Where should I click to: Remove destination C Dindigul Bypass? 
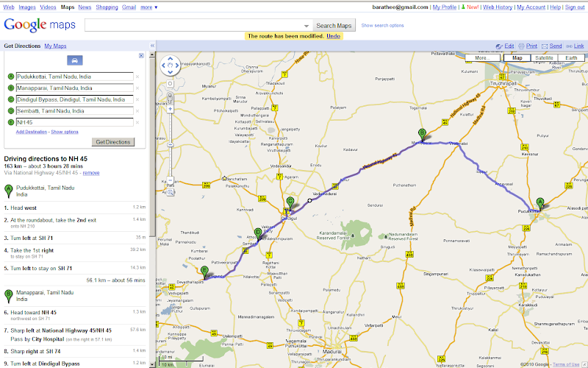(x=137, y=99)
